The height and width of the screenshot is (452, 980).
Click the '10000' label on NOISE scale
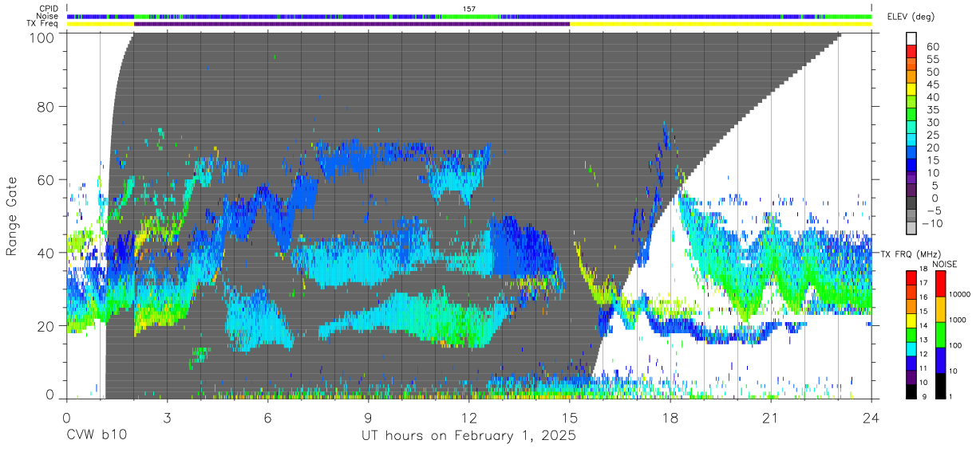tap(958, 294)
